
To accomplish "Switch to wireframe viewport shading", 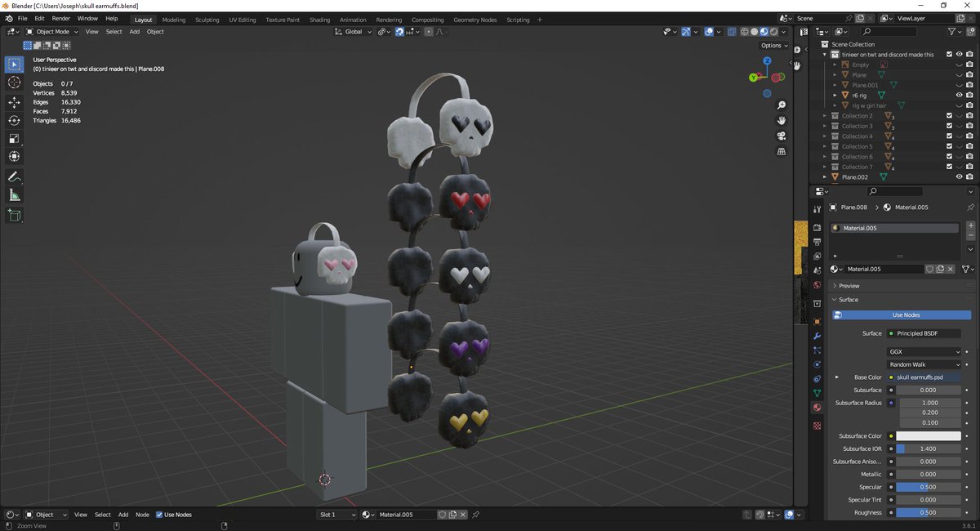I will 744,32.
